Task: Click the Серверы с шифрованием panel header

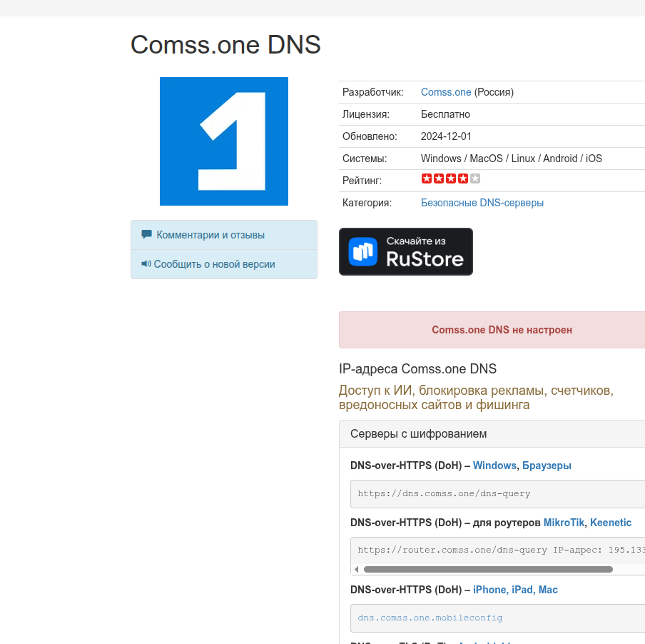Action: (x=492, y=433)
